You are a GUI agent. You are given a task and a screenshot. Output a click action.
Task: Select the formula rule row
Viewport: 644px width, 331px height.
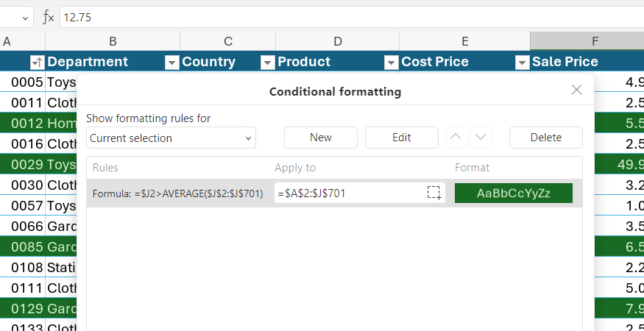(x=334, y=193)
